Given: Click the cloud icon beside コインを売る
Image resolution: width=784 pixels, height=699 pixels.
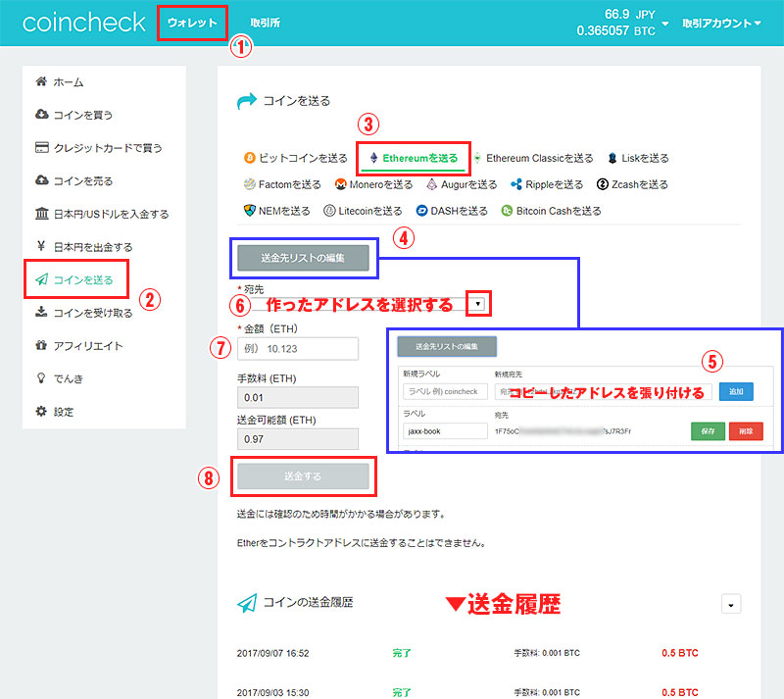Looking at the screenshot, I should point(41,180).
